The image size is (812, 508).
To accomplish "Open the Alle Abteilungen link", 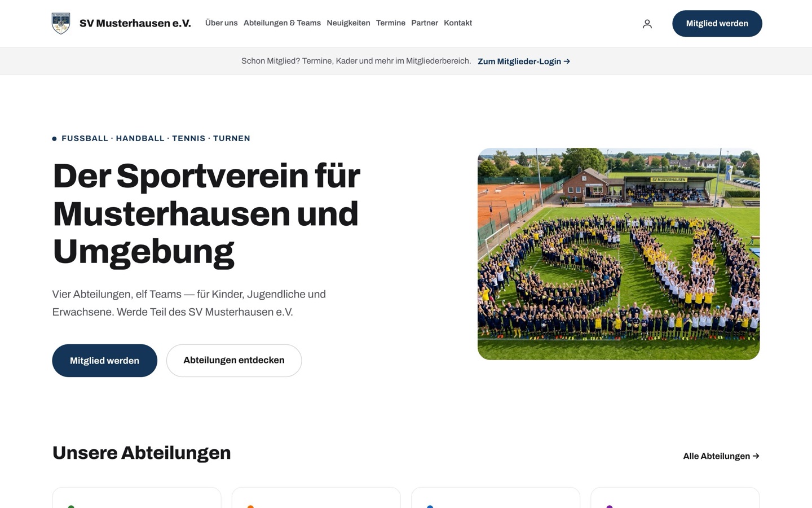I will (721, 456).
